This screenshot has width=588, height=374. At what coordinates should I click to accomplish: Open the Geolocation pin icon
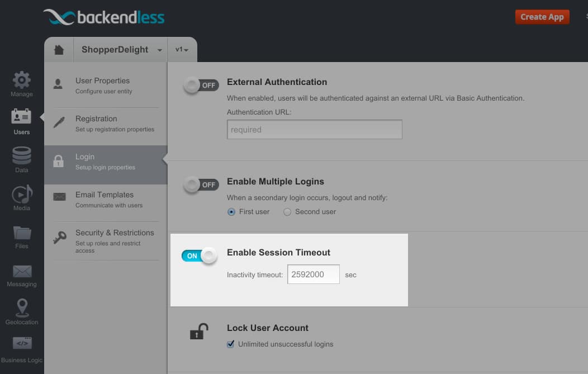coord(22,308)
